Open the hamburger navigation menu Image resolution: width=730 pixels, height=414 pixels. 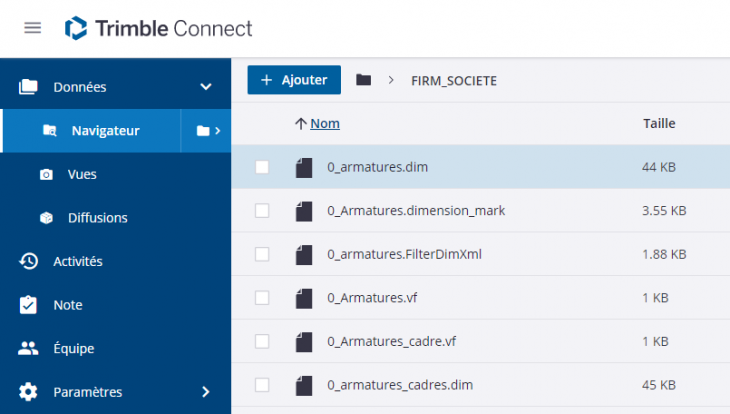[x=33, y=28]
